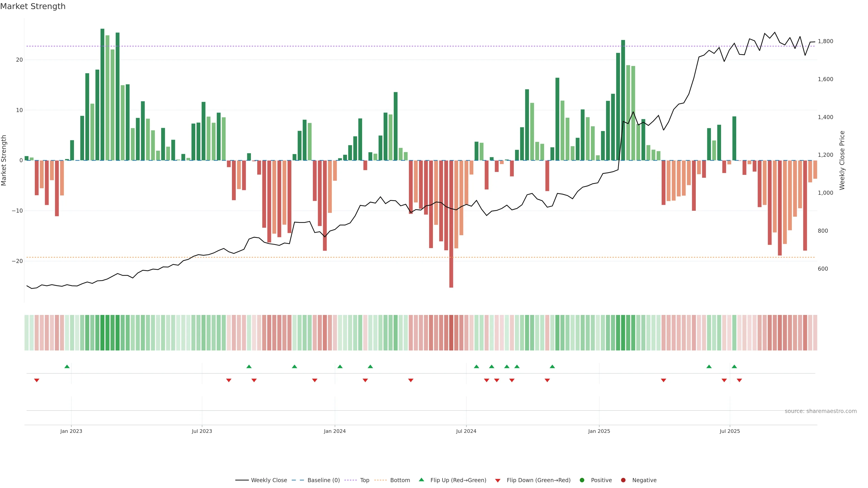Click the Flip Down red triangle legend icon
The image size is (868, 488).
tap(498, 481)
